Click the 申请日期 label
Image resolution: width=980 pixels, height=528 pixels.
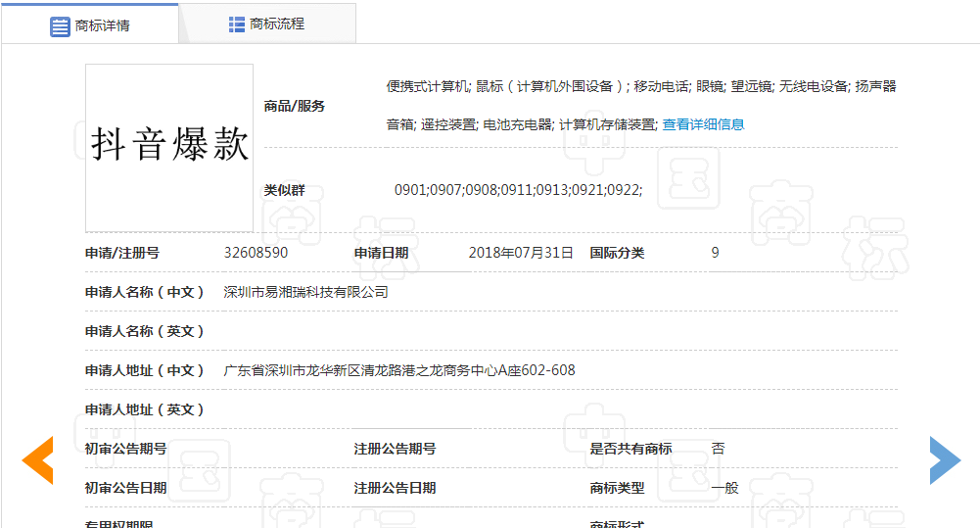381,253
